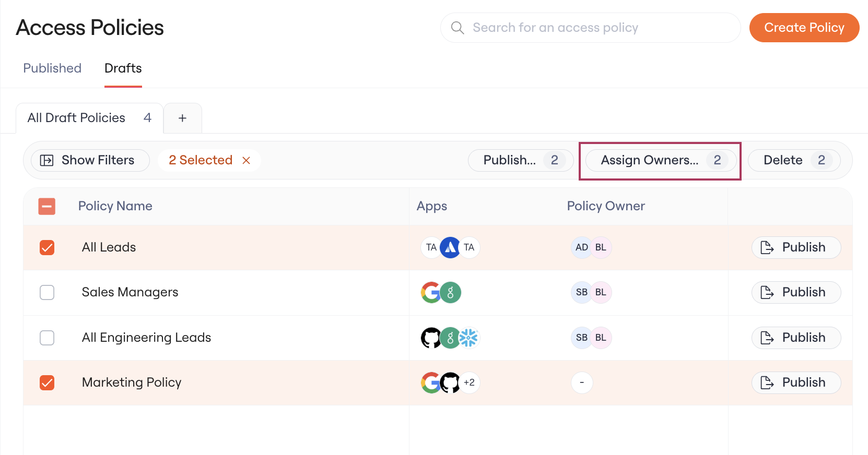Screen dimensions: 868x455
Task: Switch to the Published tab
Action: (52, 68)
